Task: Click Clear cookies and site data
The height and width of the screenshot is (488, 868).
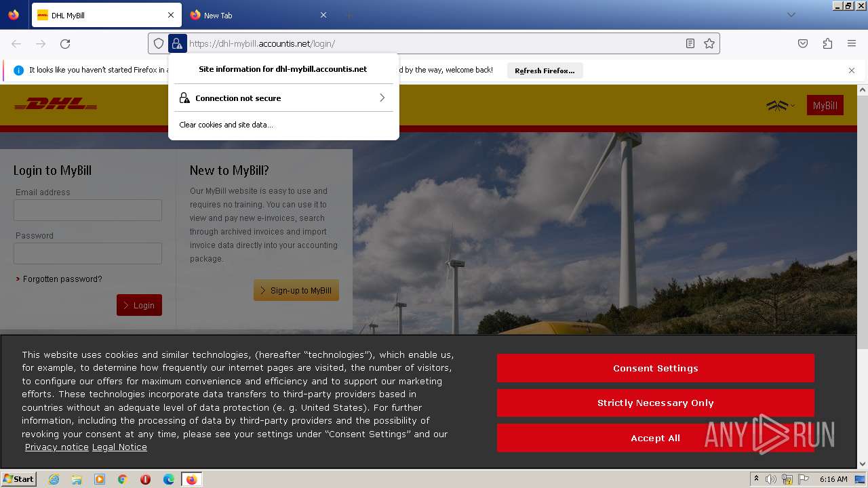Action: click(x=226, y=125)
